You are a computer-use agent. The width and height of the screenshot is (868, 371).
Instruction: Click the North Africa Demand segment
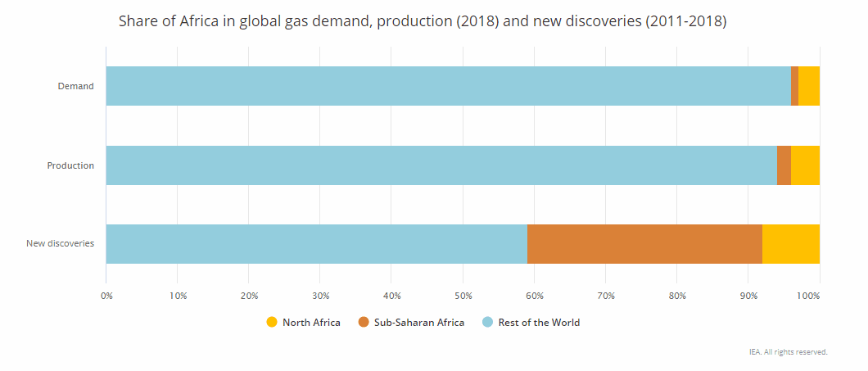808,86
